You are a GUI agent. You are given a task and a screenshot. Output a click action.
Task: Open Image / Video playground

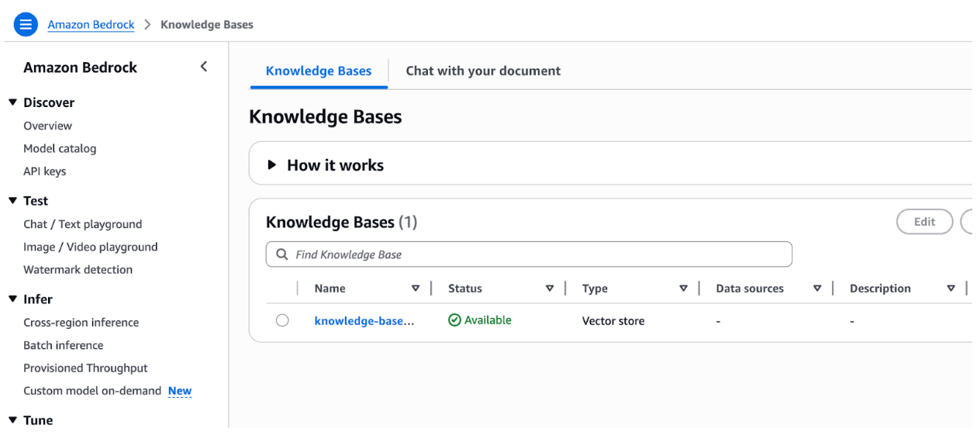point(90,247)
